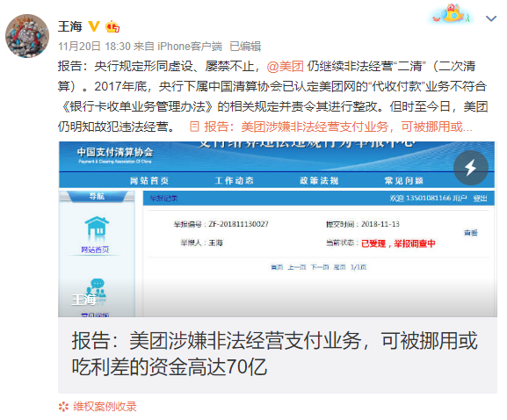
Task: Click the iPhone客户端 source link
Action: [190, 47]
